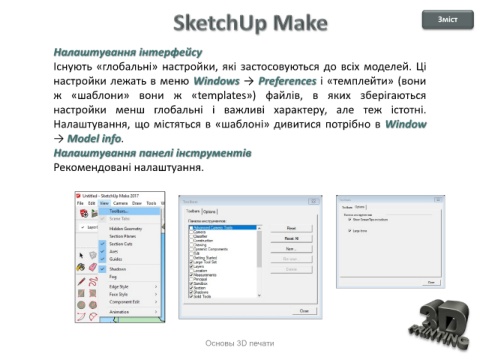Select the red Pencil Line tool
Image resolution: width=480 pixels, height=360 pixels.
[x=81, y=282]
